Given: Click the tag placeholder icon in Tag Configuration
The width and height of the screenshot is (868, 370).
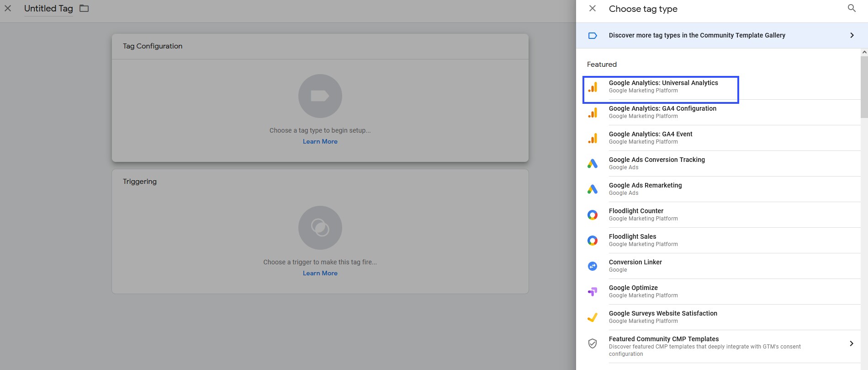Looking at the screenshot, I should click(x=320, y=96).
